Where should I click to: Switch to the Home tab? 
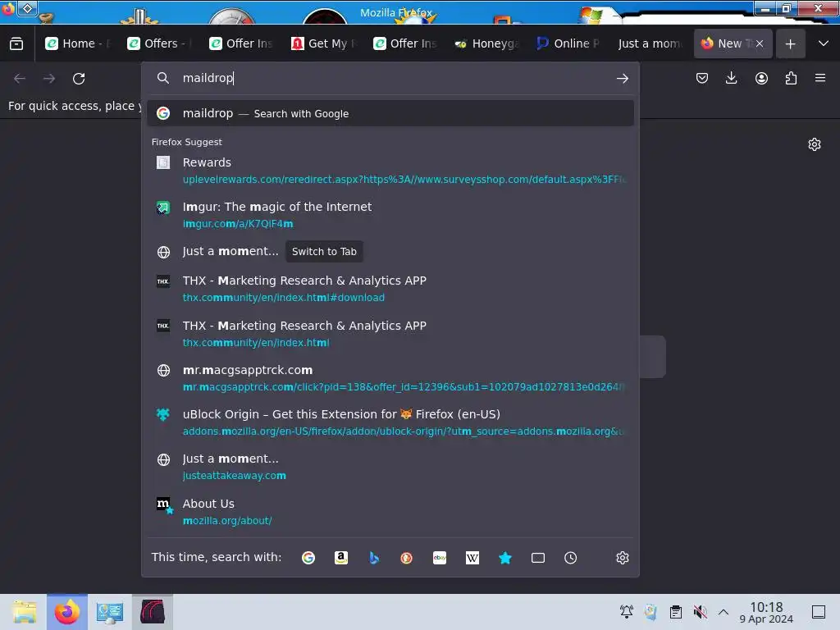(78, 43)
